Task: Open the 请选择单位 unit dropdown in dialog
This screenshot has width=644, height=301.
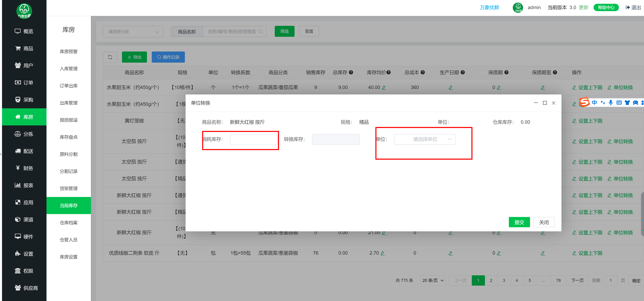Action: click(425, 139)
